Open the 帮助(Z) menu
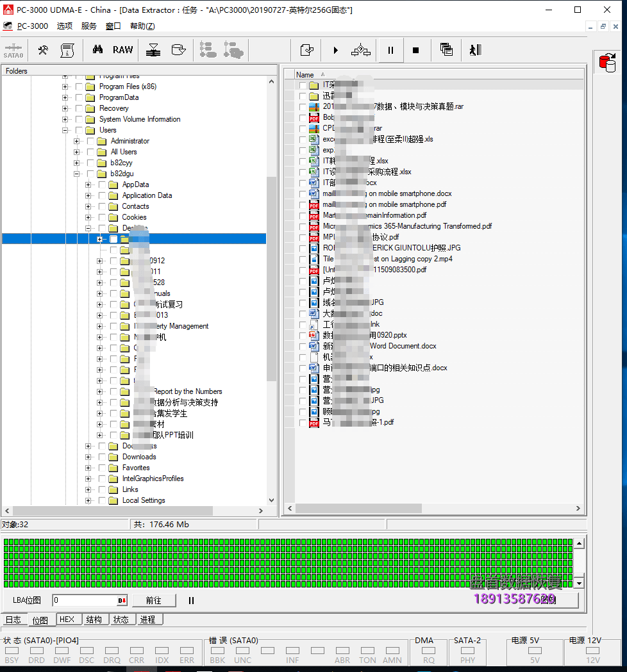 (142, 26)
